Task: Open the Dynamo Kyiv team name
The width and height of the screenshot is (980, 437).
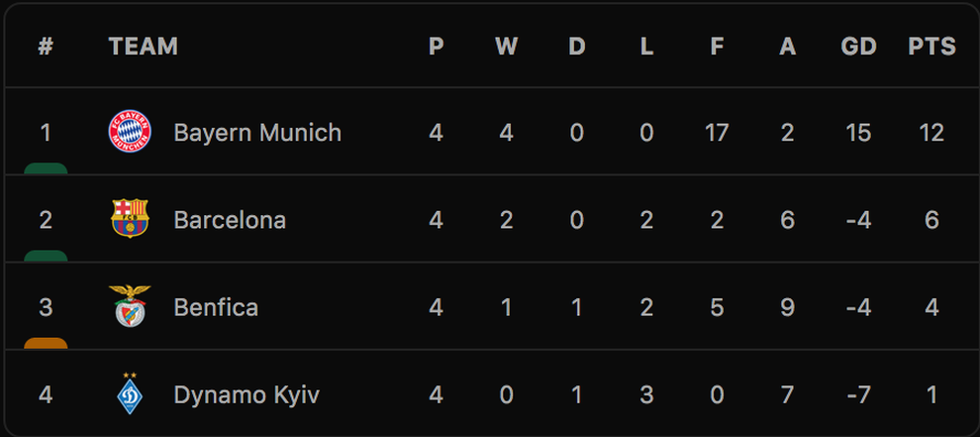Action: [x=246, y=395]
